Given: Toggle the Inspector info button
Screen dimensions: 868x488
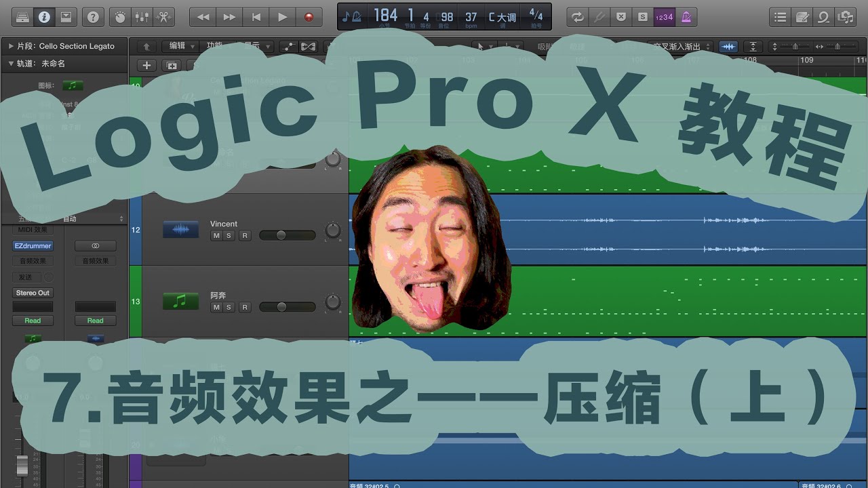Looking at the screenshot, I should [x=44, y=17].
